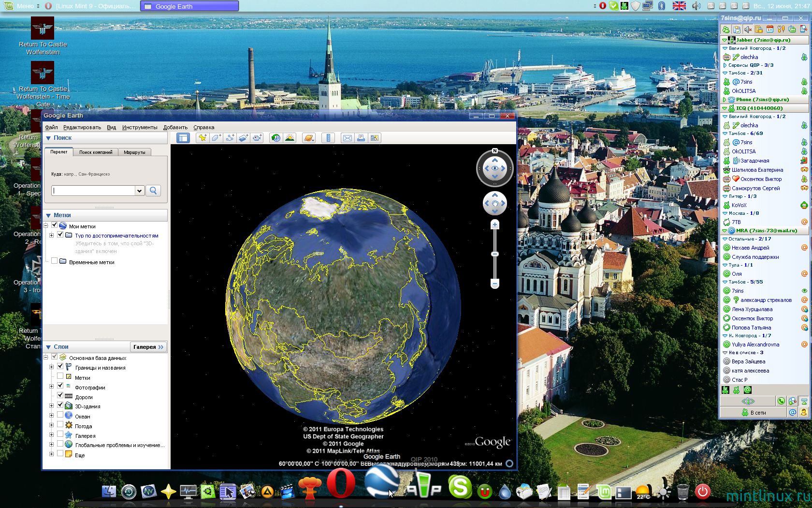
Task: Click the search magnifier button
Action: (153, 191)
